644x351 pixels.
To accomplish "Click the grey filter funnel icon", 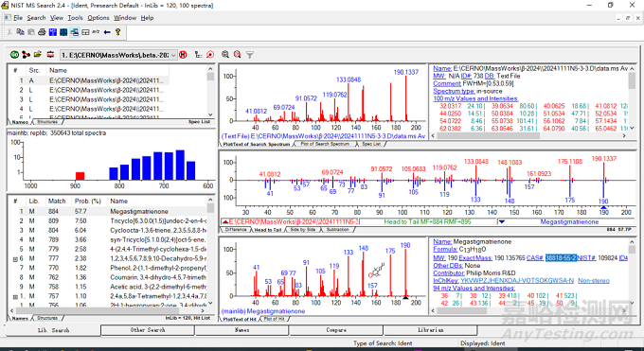I will coord(250,55).
